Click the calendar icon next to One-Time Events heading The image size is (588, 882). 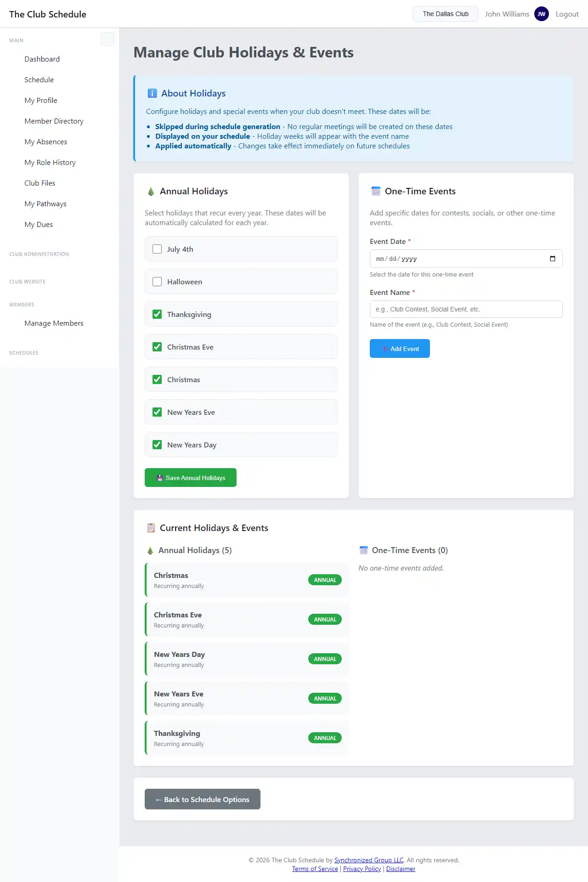[376, 191]
